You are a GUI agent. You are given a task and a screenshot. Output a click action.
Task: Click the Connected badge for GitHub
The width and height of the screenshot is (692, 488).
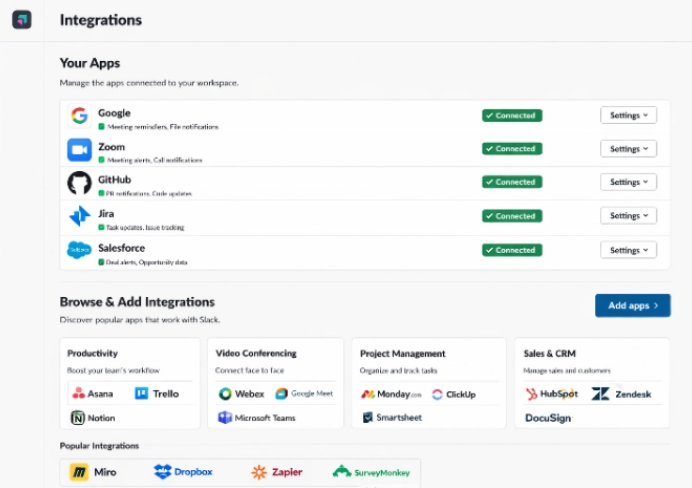(512, 182)
